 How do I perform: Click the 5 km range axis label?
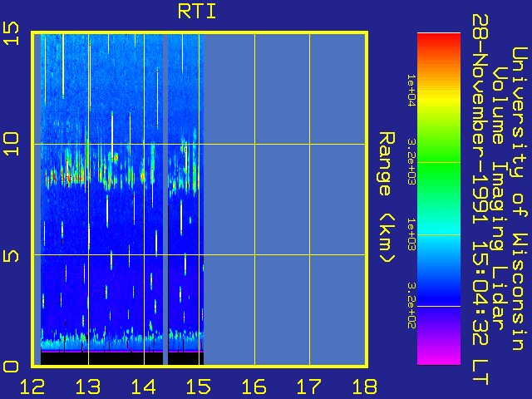click(11, 256)
